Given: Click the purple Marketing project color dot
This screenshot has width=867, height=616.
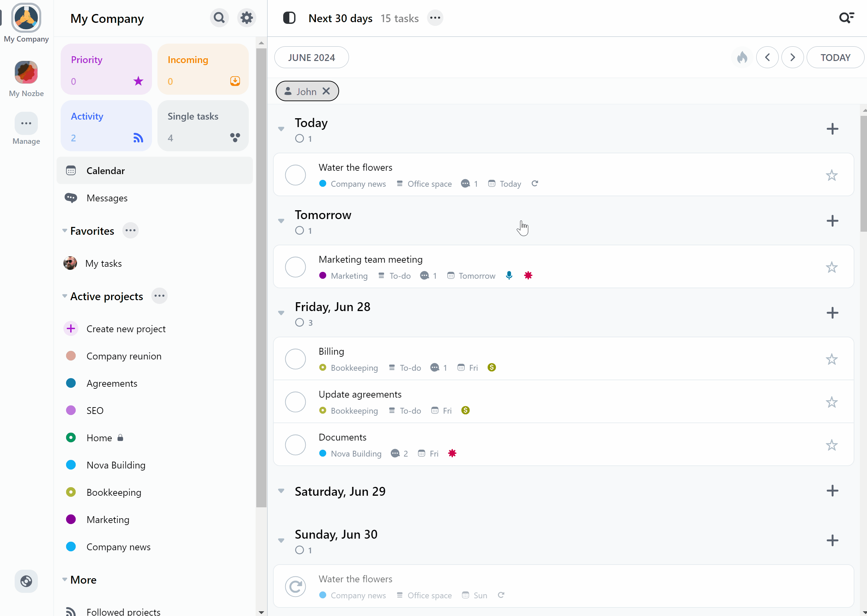Looking at the screenshot, I should click(71, 519).
